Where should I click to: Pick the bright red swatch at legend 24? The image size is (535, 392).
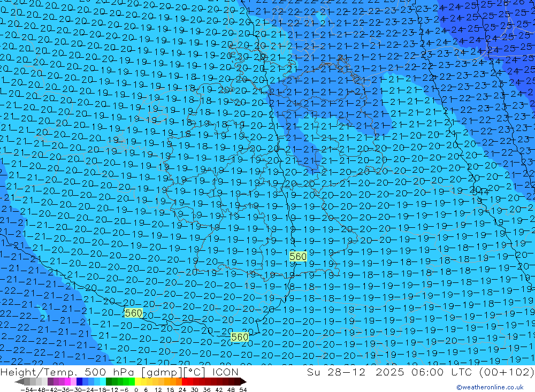pos(185,381)
